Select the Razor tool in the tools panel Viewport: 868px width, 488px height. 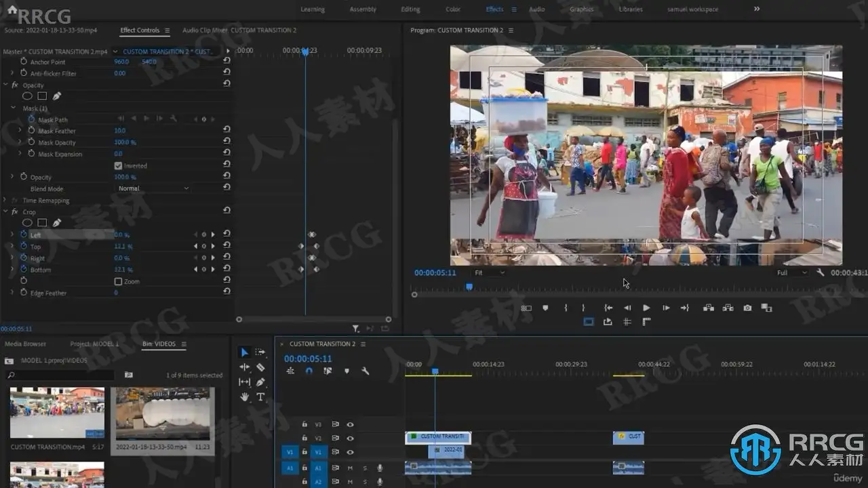point(260,367)
